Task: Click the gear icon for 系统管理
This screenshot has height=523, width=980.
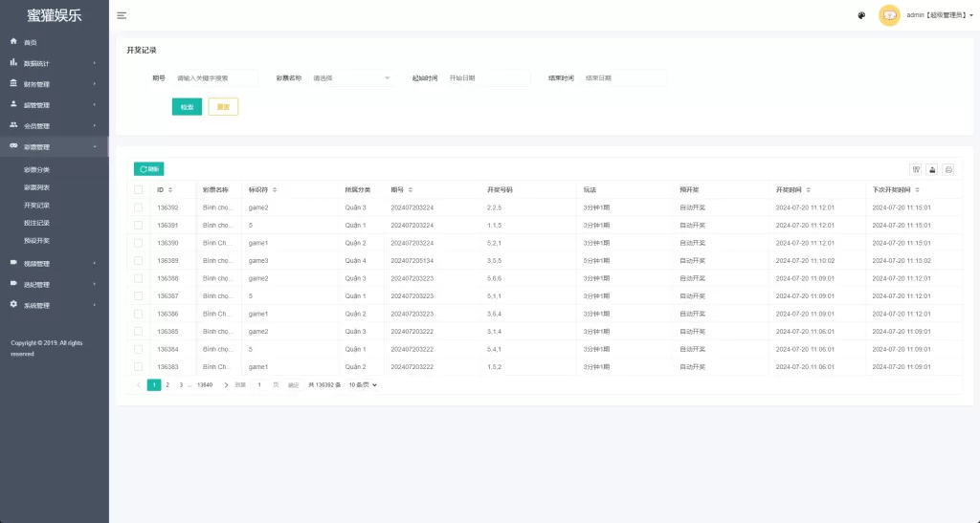Action: (13, 305)
